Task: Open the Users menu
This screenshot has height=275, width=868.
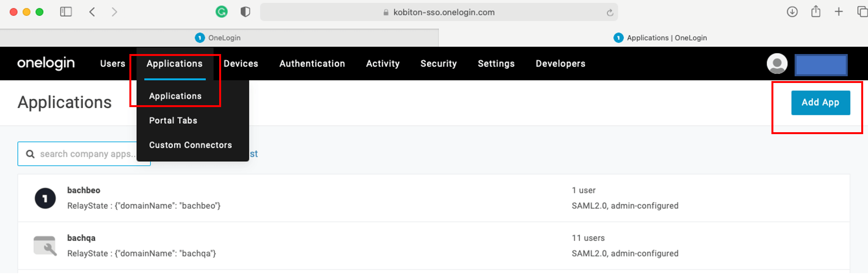Action: pos(112,64)
